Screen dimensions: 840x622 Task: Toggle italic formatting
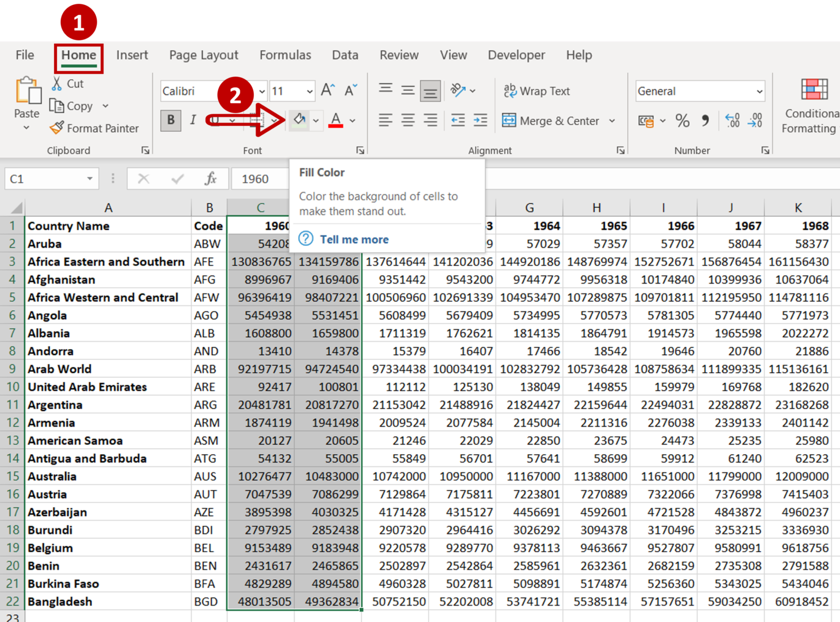pyautogui.click(x=192, y=120)
